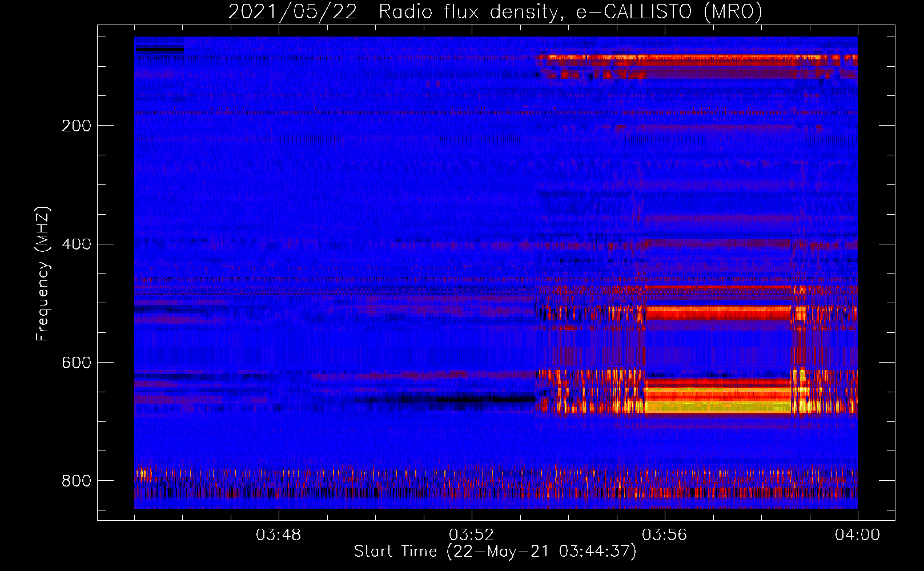Click the '800' frequency axis label

(x=77, y=481)
